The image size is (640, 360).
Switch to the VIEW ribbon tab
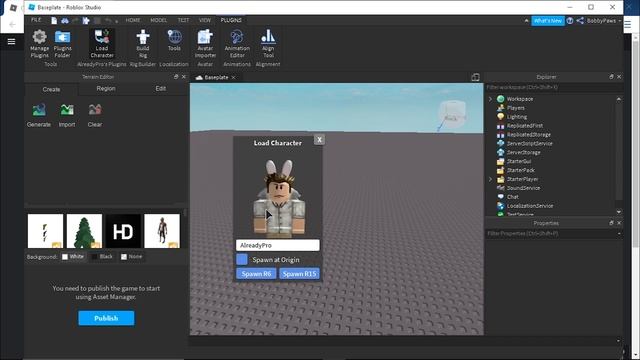(204, 20)
